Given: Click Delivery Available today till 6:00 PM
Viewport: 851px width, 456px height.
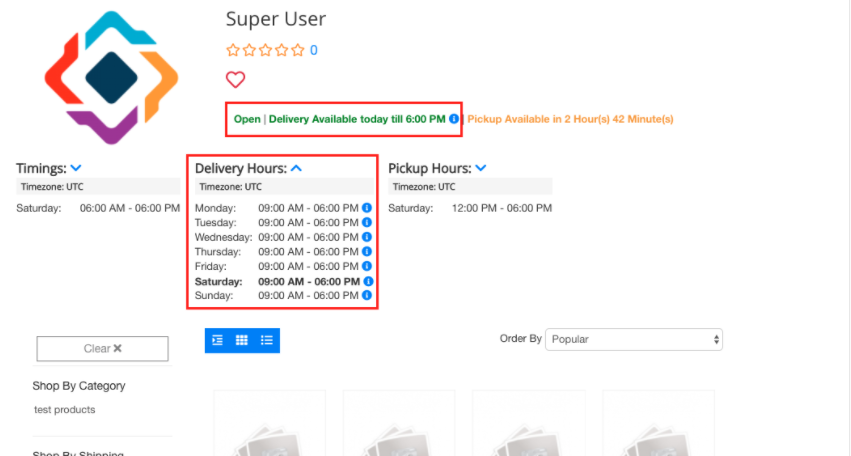Looking at the screenshot, I should click(357, 119).
